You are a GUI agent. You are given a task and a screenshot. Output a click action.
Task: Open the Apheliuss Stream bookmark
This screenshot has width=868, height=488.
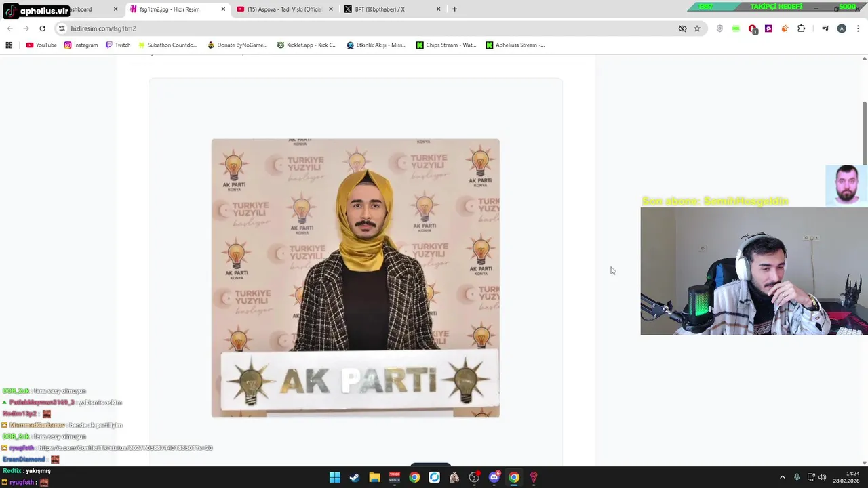[x=515, y=45]
